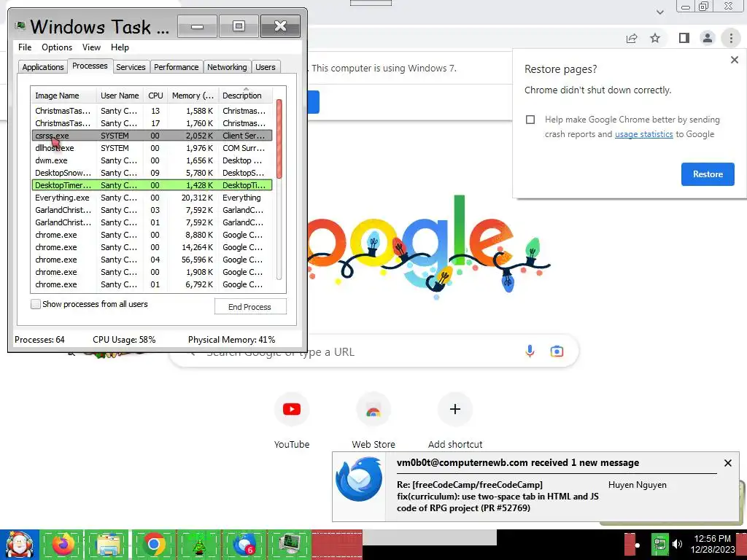
Task: Click the tab search chevron in Chrome
Action: 659,12
